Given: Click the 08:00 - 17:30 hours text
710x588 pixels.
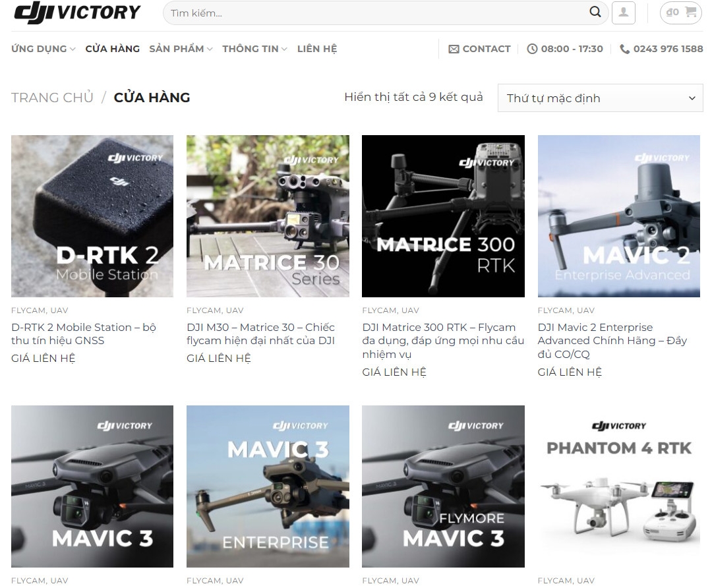Looking at the screenshot, I should (572, 49).
